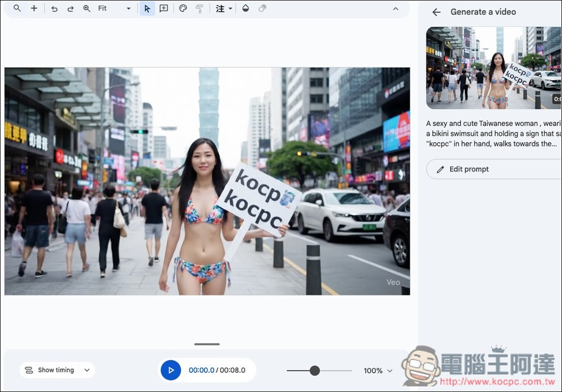Viewport: 562px width, 392px height.
Task: Add a comment with the comment icon
Action: 164,8
